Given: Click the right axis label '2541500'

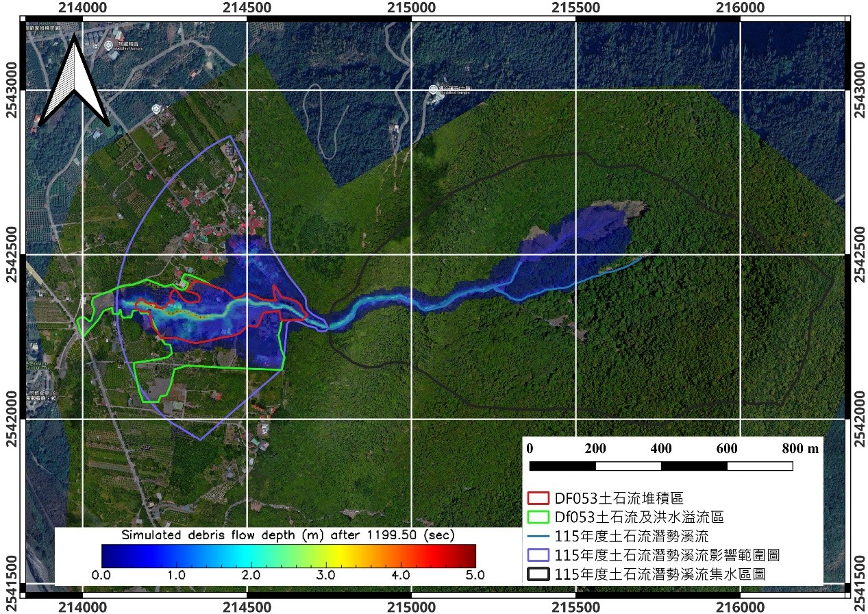Looking at the screenshot, I should pyautogui.click(x=860, y=584).
